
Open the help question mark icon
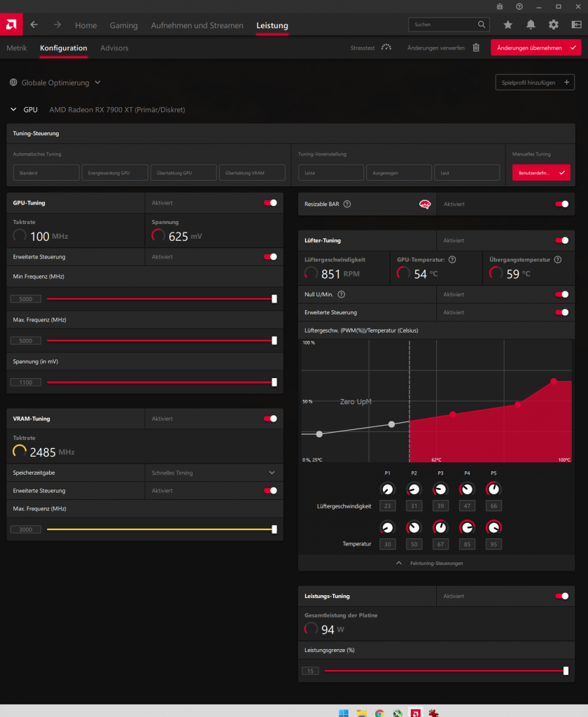(519, 7)
